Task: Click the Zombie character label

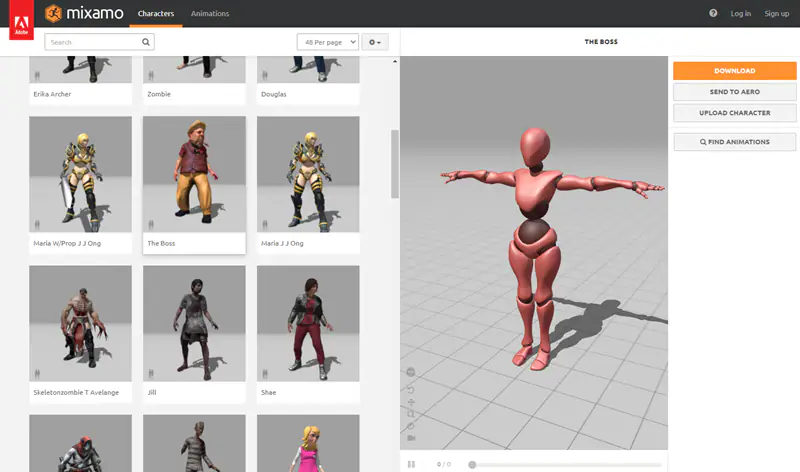Action: click(x=159, y=94)
